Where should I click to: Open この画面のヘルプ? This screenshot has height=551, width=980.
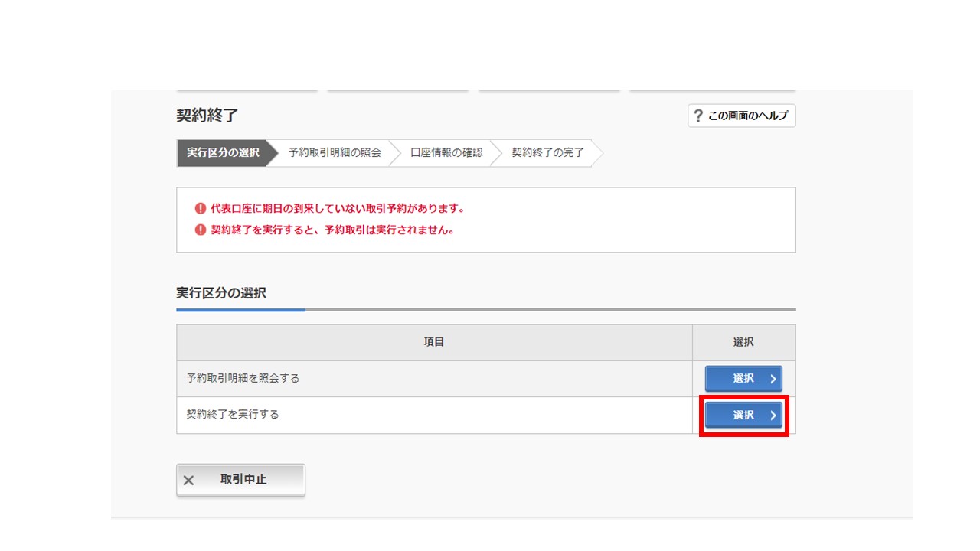741,116
